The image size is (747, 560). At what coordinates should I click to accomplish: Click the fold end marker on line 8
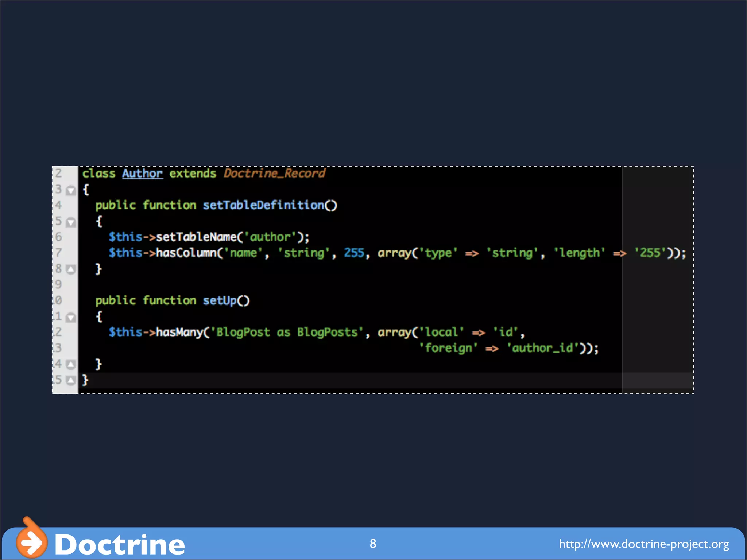[x=71, y=269]
